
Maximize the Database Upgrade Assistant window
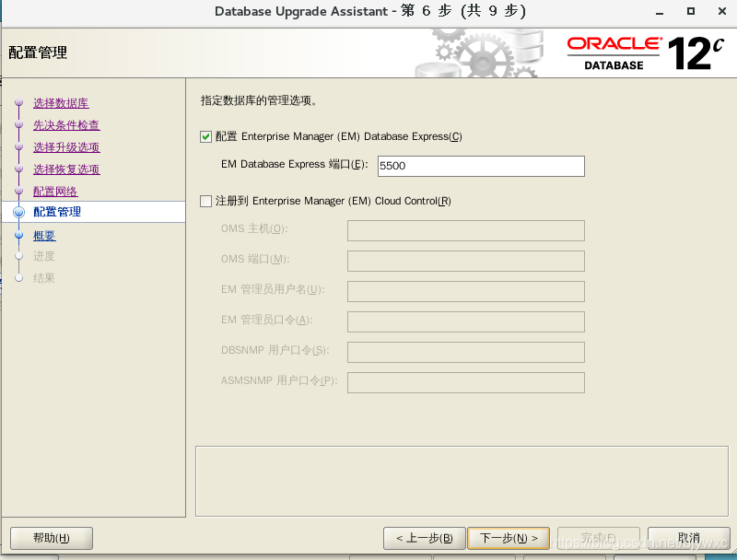[690, 11]
